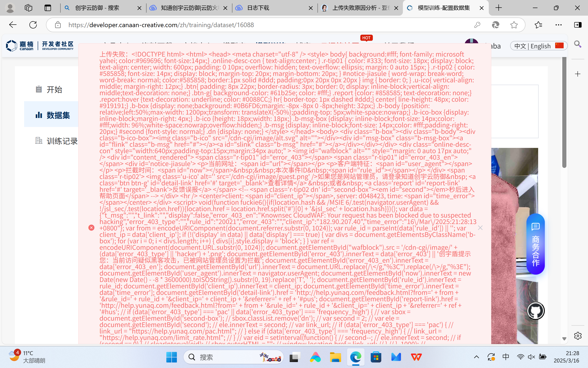Image resolution: width=588 pixels, height=368 pixels.
Task: Add a sidebar app with plus
Action: point(578,74)
